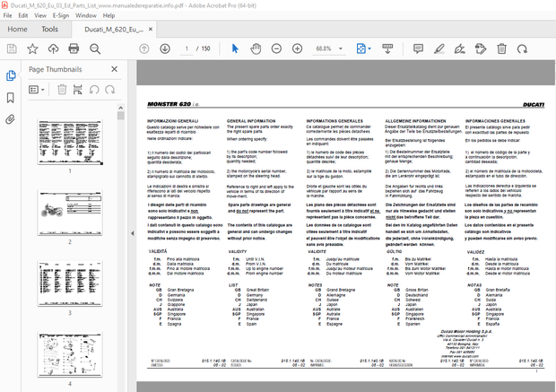Open the Window menu
This screenshot has width=556, height=392.
[x=86, y=15]
